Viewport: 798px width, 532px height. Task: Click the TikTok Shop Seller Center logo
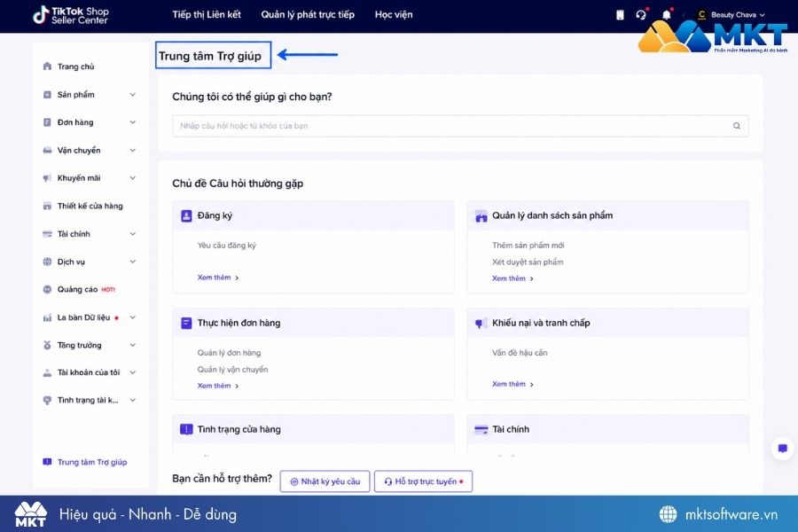pos(71,15)
